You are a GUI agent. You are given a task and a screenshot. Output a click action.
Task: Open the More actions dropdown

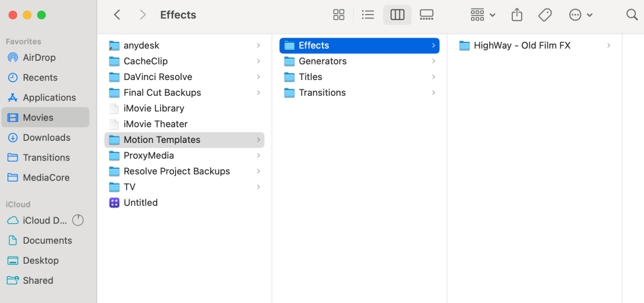click(x=581, y=15)
